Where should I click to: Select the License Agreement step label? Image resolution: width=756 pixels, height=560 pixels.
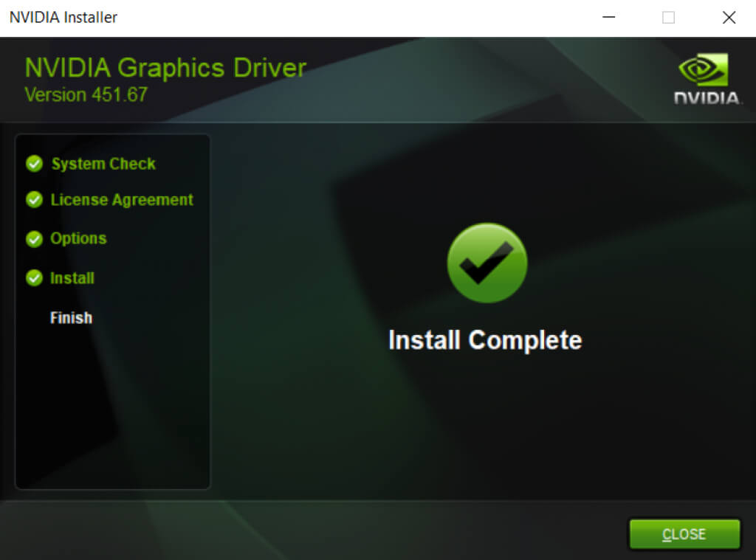pos(122,200)
